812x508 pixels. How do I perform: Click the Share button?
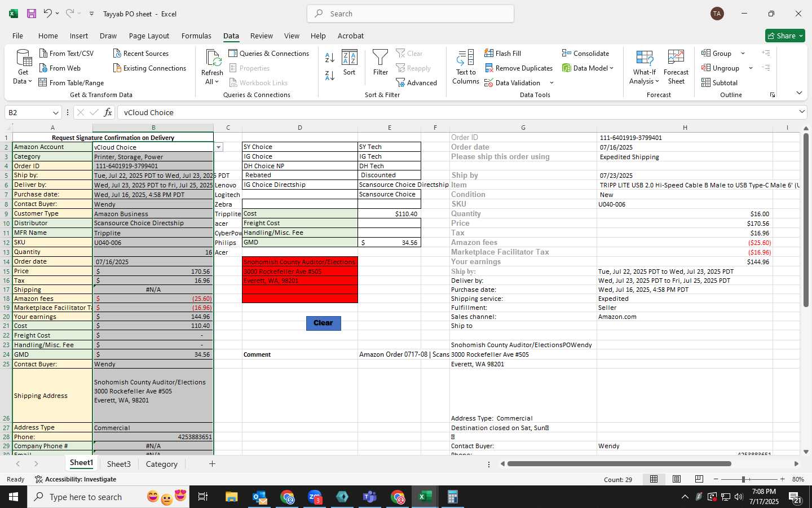point(785,36)
